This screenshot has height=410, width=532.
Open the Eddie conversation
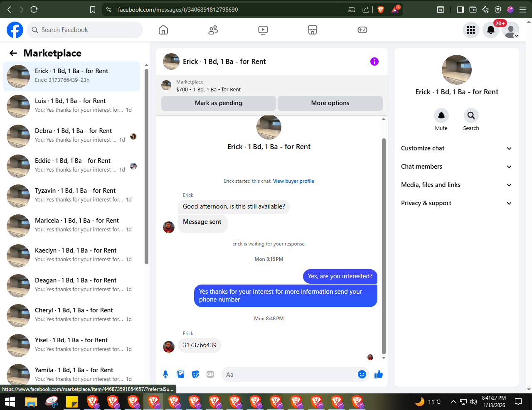(x=71, y=166)
